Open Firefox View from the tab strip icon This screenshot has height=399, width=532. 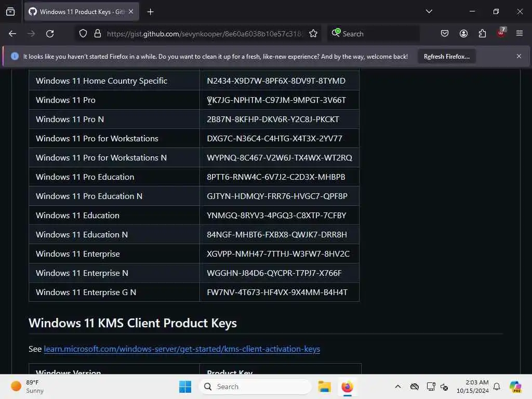pyautogui.click(x=10, y=12)
